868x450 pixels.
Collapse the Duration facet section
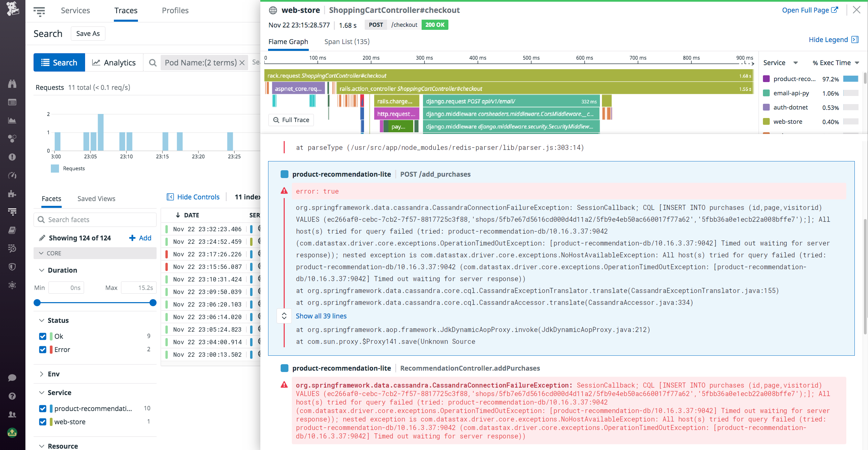[42, 270]
